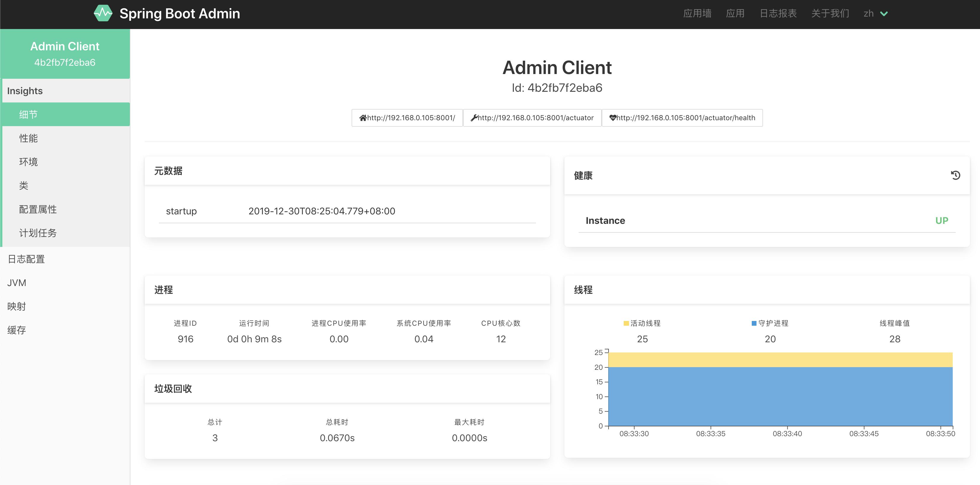Click the blue 守护进程 legend square

coord(754,323)
